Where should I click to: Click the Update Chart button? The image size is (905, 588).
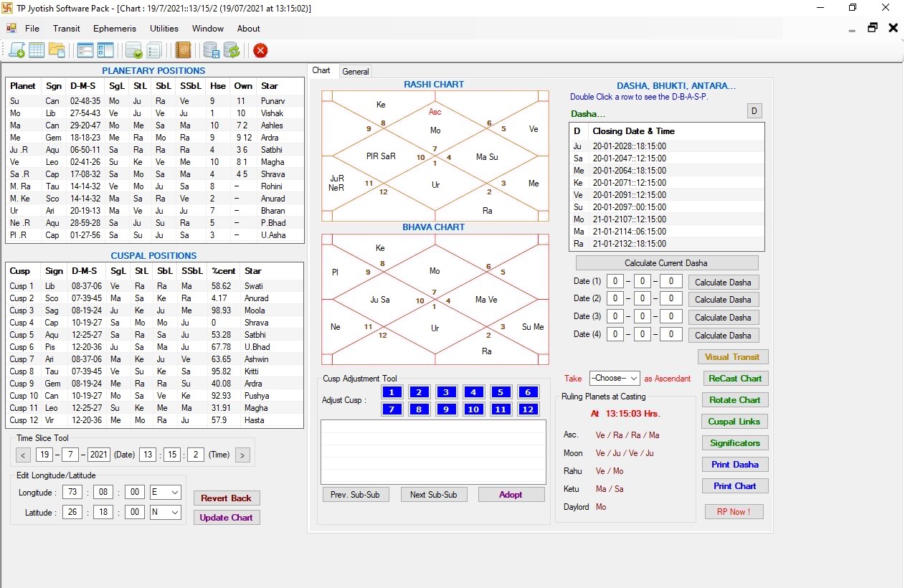coord(226,518)
